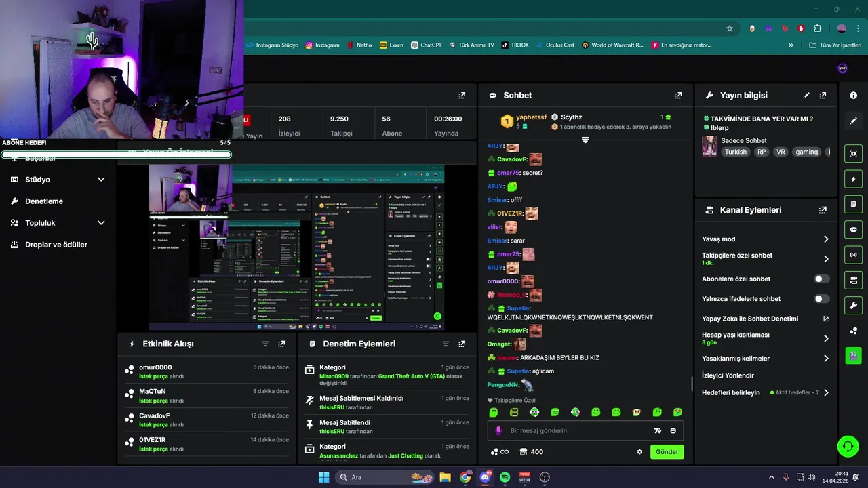Filter the Etkinlik Akışı feed
Screen dimensions: 868x488
265,344
